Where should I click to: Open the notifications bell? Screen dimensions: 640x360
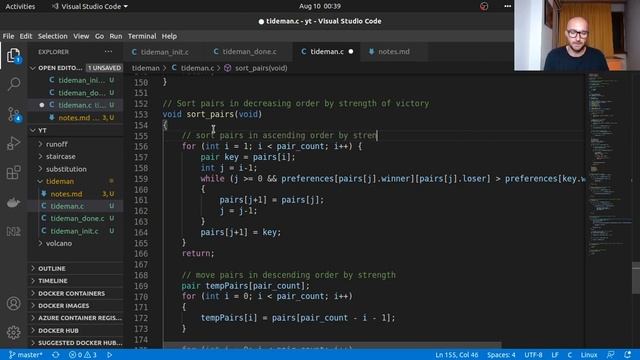(628, 355)
